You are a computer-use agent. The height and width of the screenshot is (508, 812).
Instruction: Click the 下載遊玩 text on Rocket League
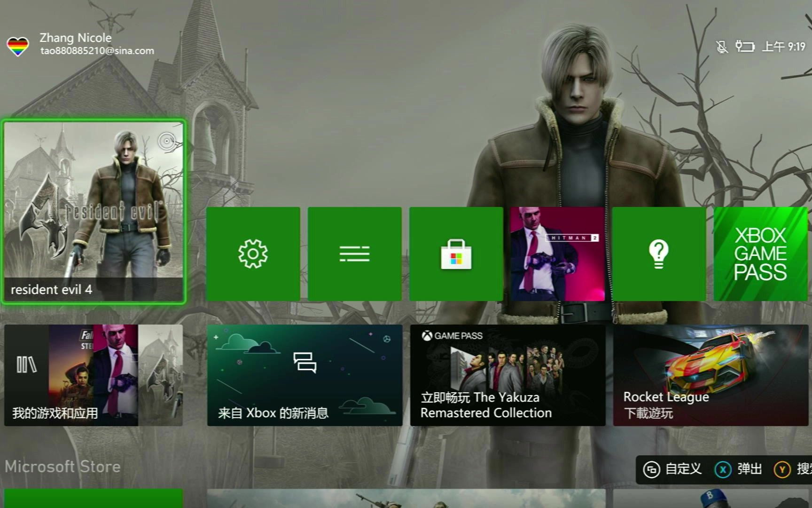(648, 413)
